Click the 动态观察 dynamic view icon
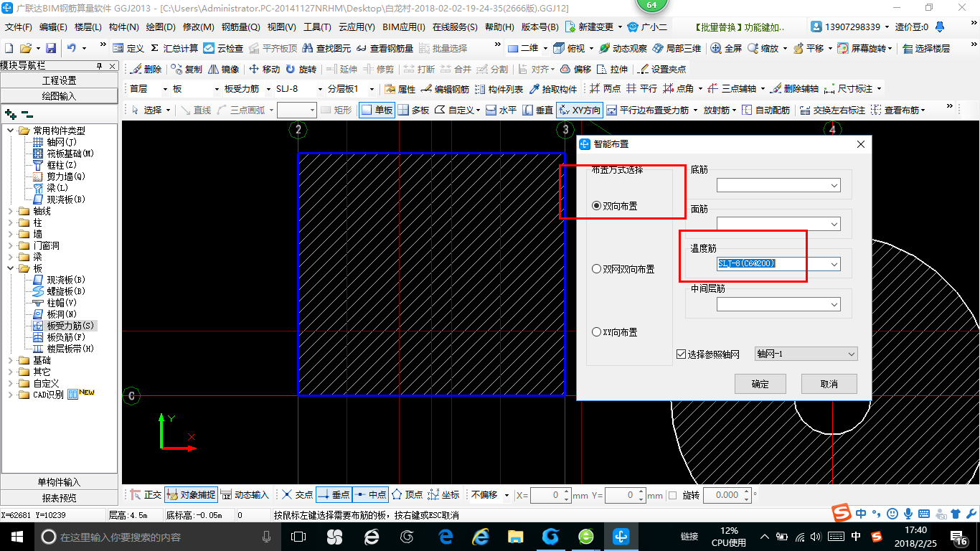 click(x=623, y=48)
